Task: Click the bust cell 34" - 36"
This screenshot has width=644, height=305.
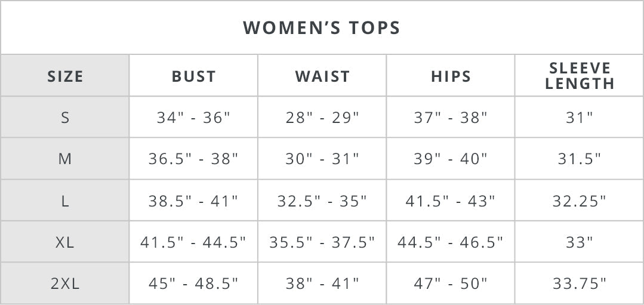Action: pos(193,118)
